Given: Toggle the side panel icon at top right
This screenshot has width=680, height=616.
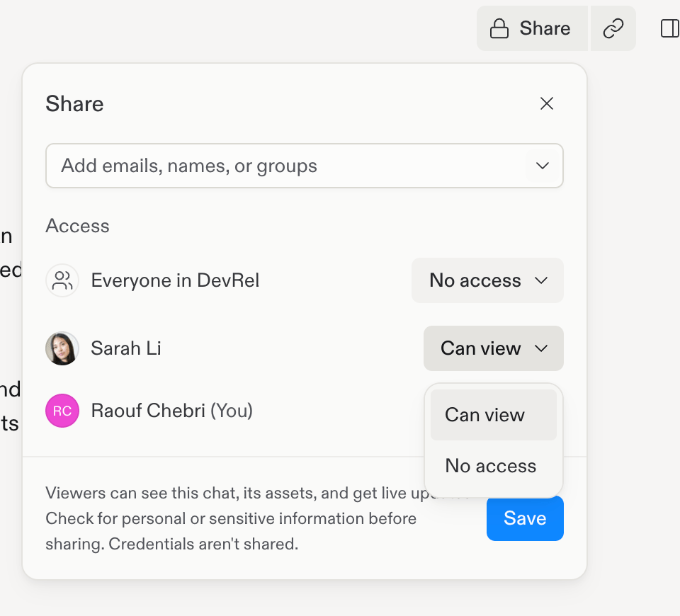Looking at the screenshot, I should 669,28.
